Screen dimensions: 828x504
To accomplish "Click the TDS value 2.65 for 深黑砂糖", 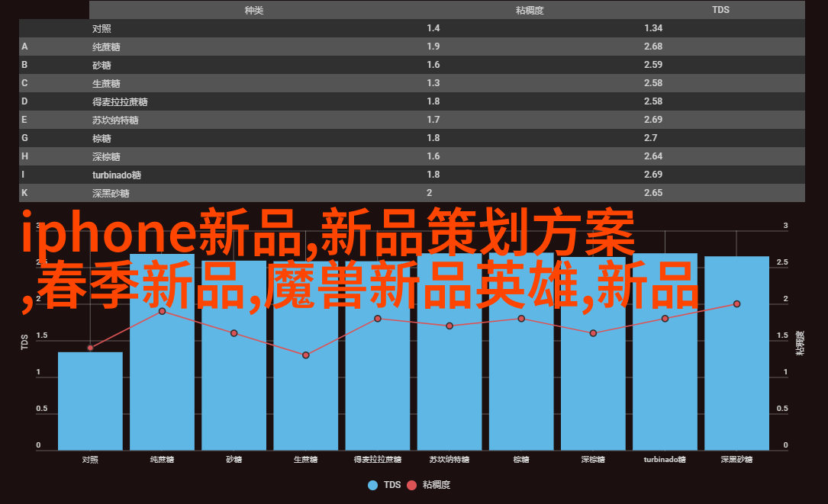I will [x=653, y=193].
